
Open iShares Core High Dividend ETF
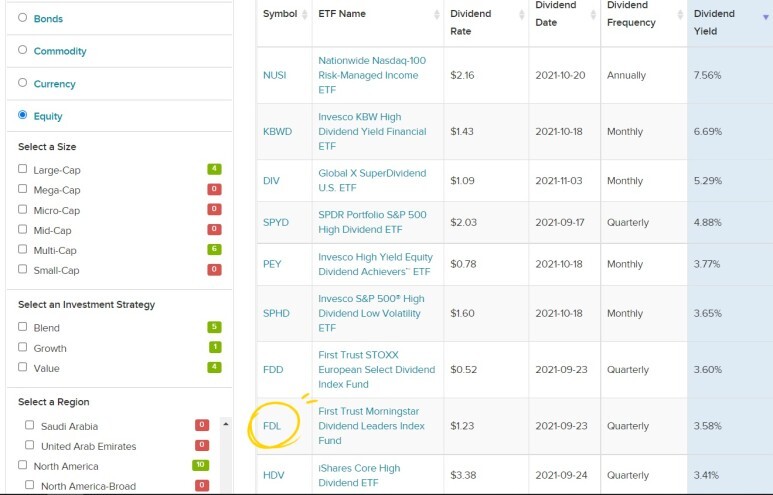click(359, 475)
